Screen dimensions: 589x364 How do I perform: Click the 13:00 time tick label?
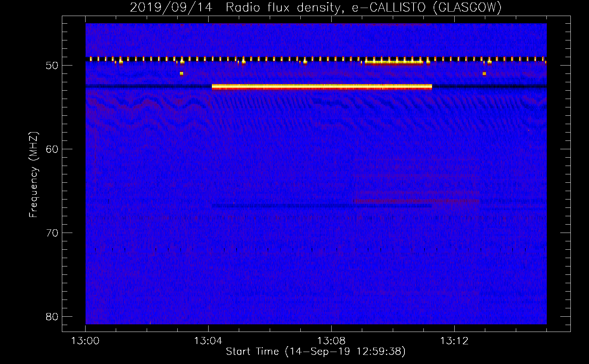point(85,341)
